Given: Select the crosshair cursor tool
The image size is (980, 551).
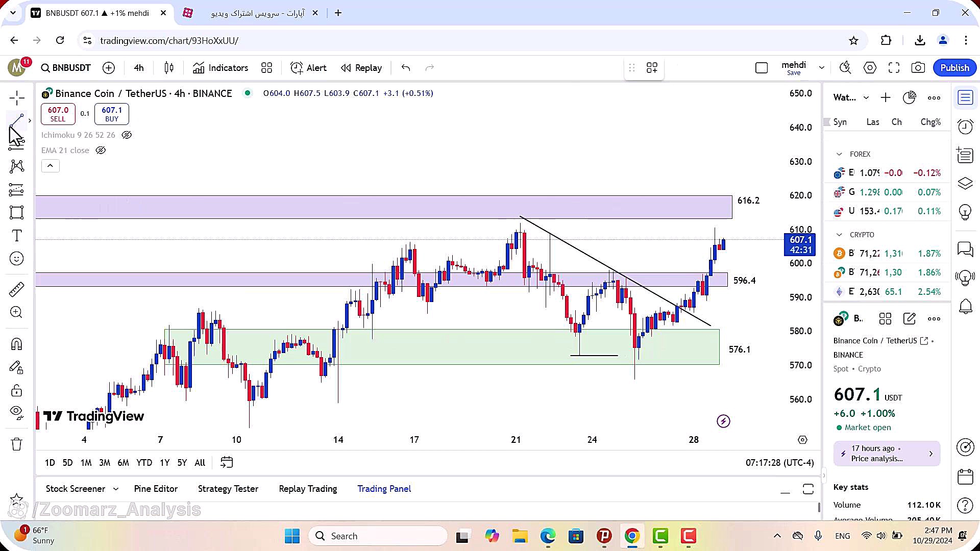Looking at the screenshot, I should [16, 97].
